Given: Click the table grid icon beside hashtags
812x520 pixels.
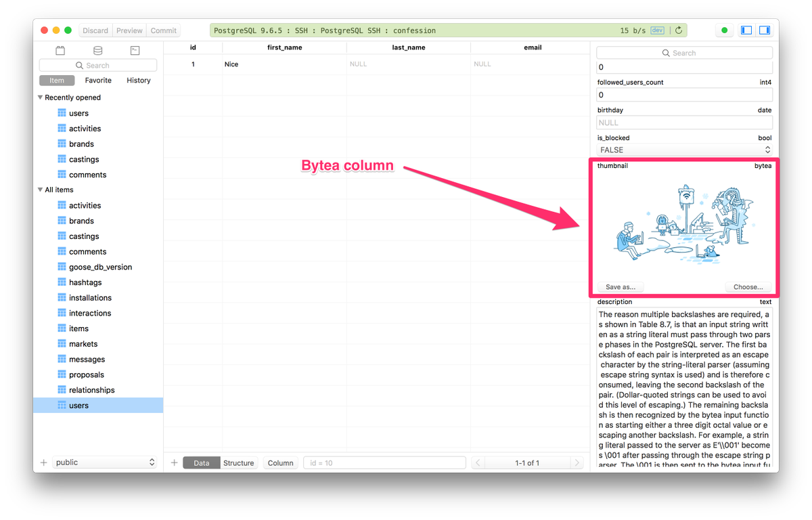Looking at the screenshot, I should (x=62, y=282).
